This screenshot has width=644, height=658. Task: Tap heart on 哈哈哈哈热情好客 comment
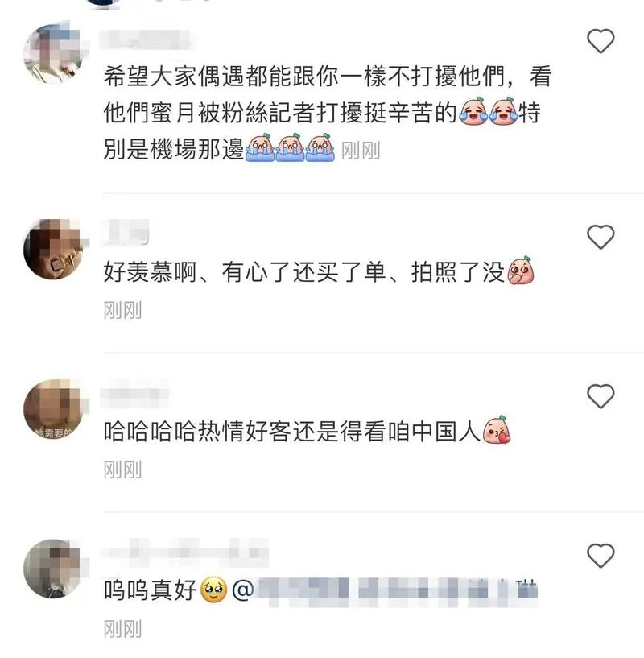601,395
